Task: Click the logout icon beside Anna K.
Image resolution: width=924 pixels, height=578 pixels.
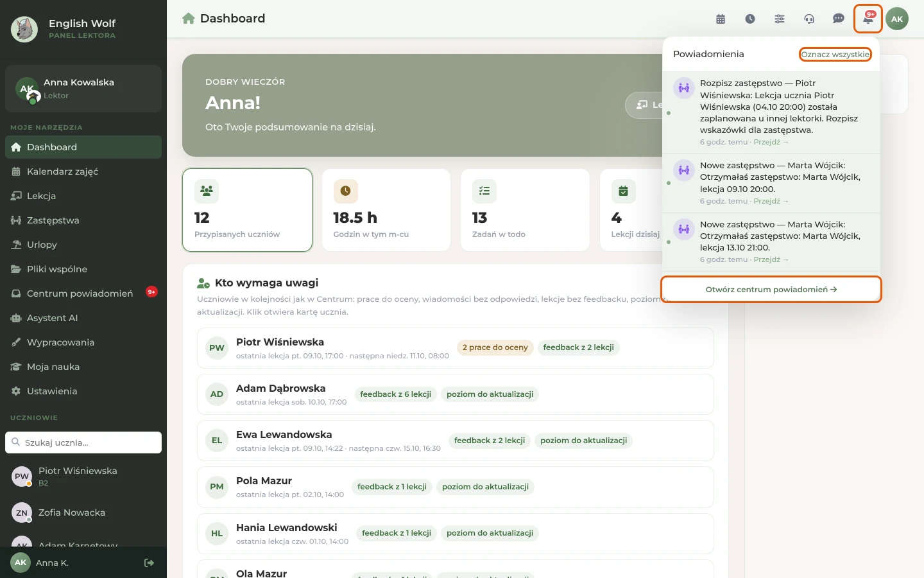Action: [150, 563]
